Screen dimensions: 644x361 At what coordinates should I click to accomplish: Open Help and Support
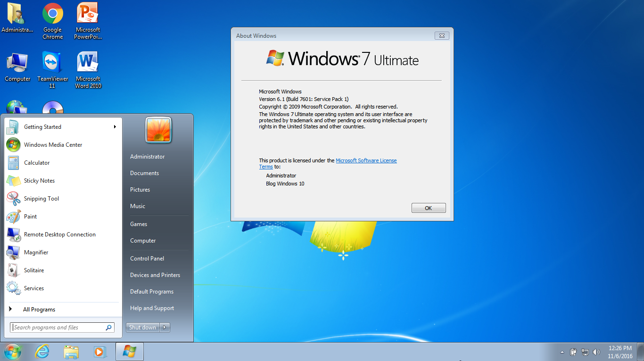pyautogui.click(x=152, y=308)
